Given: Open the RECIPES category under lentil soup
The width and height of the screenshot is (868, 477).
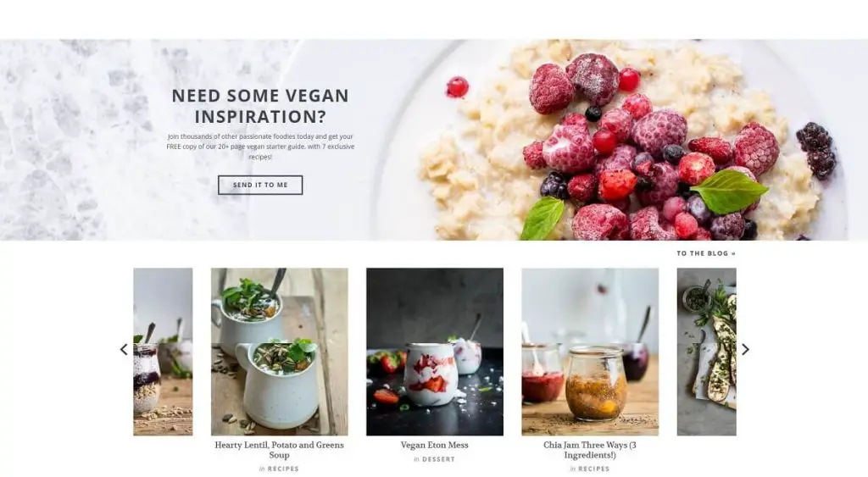Looking at the screenshot, I should pyautogui.click(x=283, y=469).
